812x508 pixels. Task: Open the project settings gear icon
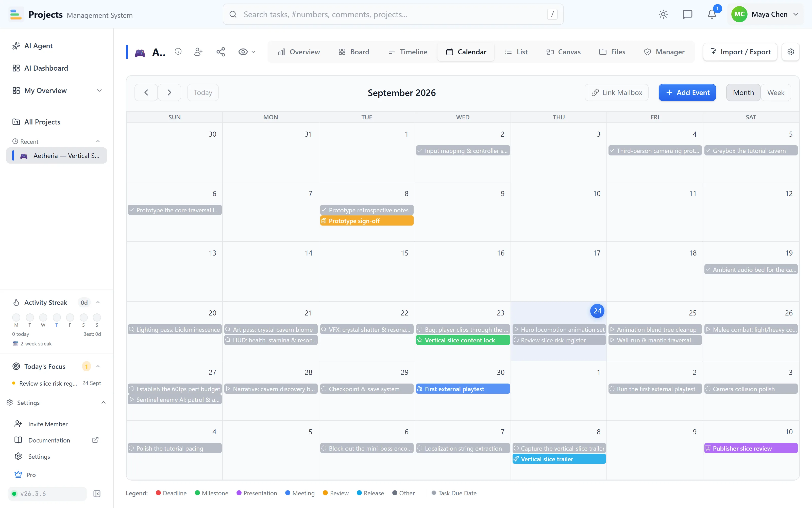point(790,52)
